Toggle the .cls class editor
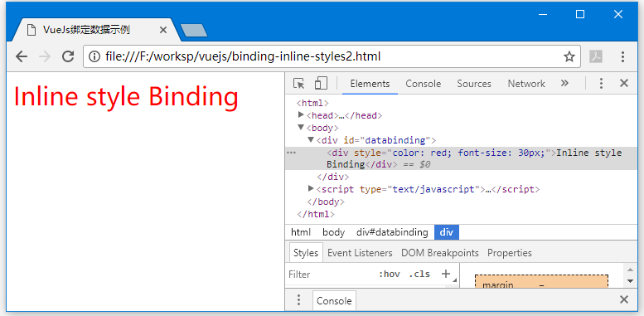The width and height of the screenshot is (644, 316). tap(419, 274)
